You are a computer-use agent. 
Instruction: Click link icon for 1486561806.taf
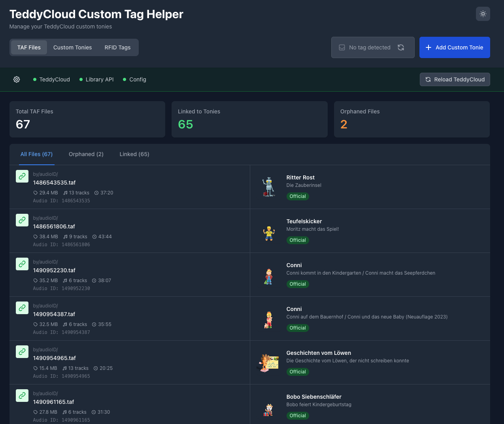(22, 220)
